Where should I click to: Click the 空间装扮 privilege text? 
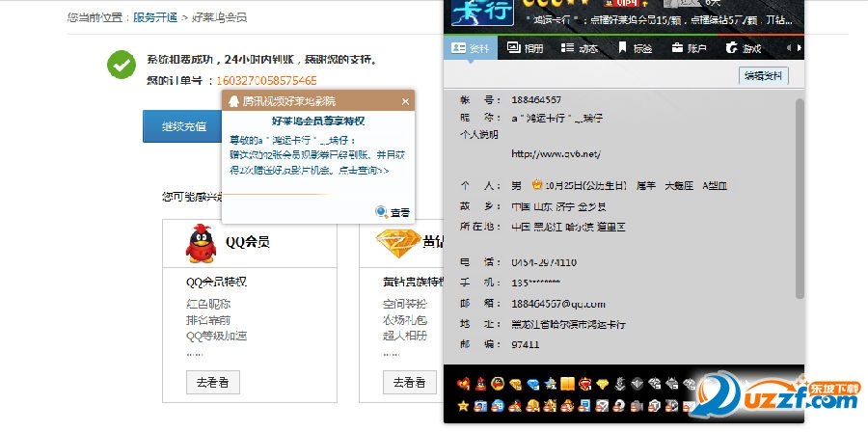(405, 304)
